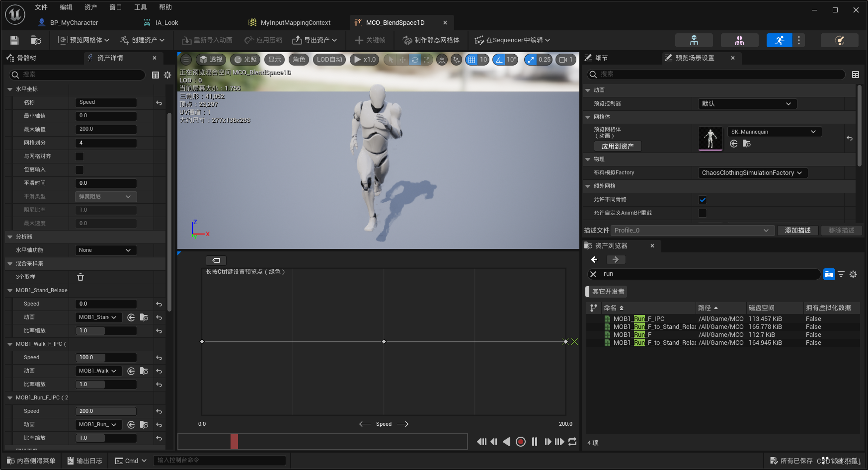Viewport: 868px width, 470px height.
Task: Reset the Speed name field to default
Action: tap(159, 103)
